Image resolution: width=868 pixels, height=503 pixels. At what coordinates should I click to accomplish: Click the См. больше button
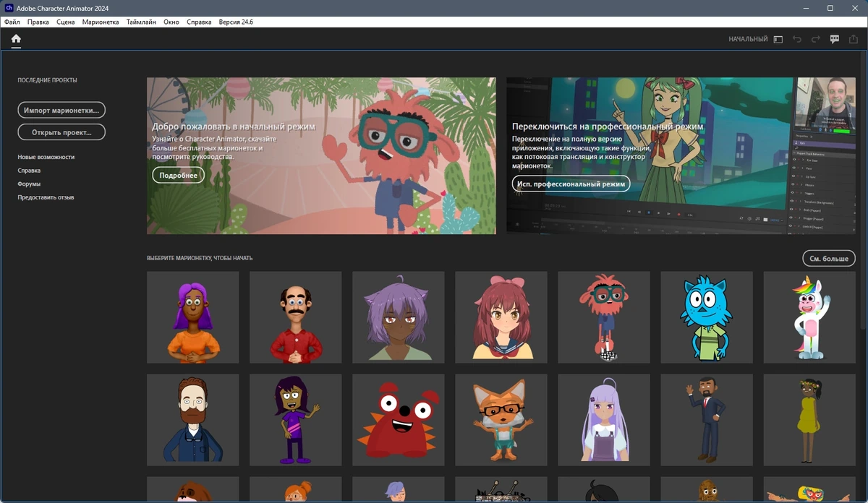coord(829,259)
